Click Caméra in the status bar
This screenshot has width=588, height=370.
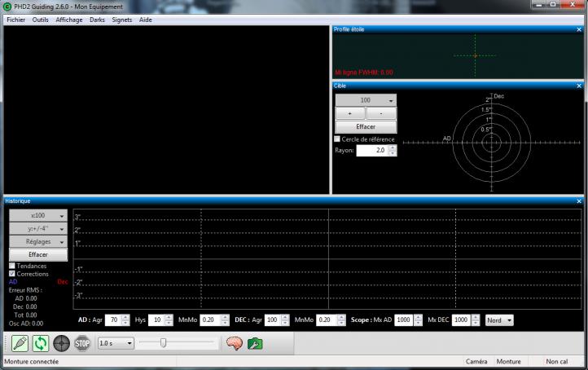(x=476, y=362)
